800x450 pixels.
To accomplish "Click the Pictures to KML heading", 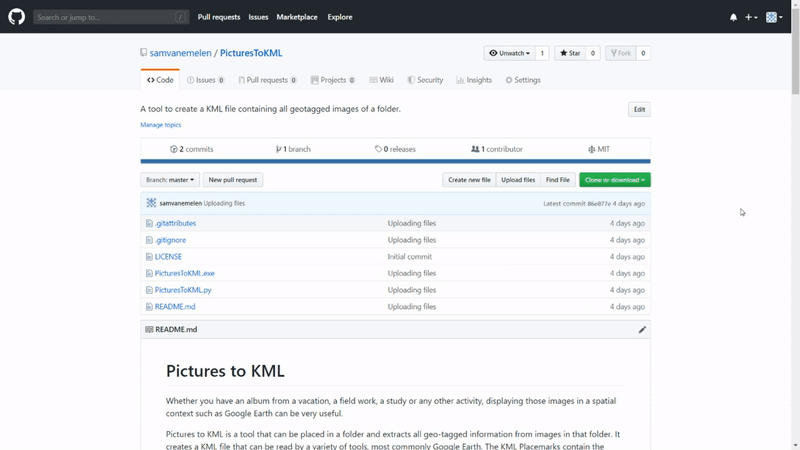I will [x=225, y=371].
